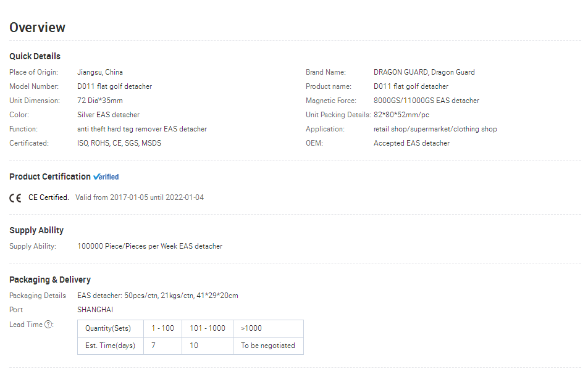This screenshot has height=369, width=588.
Task: Select the SHANGHAI port value
Action: 95,310
